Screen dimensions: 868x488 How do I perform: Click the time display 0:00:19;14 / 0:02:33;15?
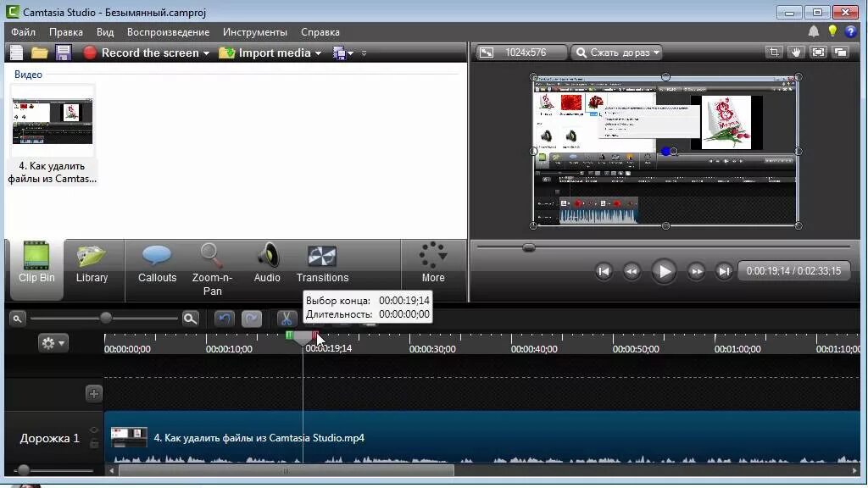pyautogui.click(x=793, y=271)
